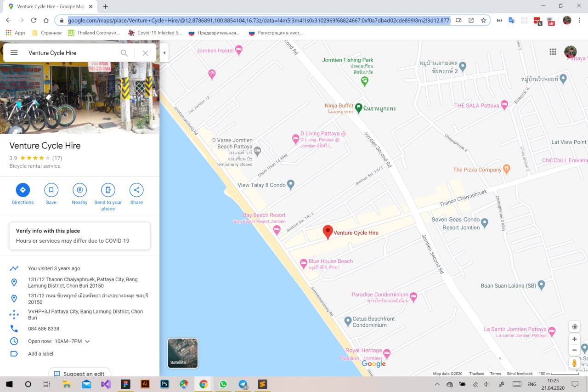The width and height of the screenshot is (588, 392).
Task: Click Jomtien Hostel marker
Action: click(x=238, y=50)
